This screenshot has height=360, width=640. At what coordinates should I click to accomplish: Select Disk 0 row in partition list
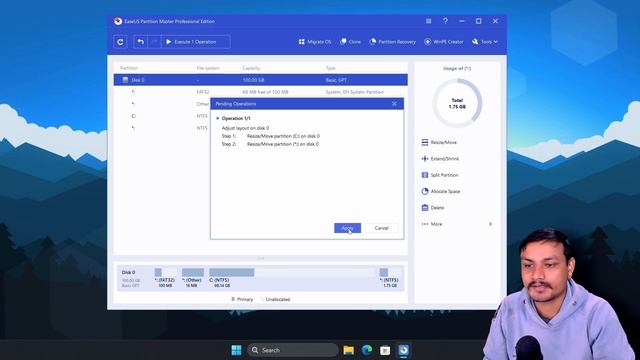[260, 80]
